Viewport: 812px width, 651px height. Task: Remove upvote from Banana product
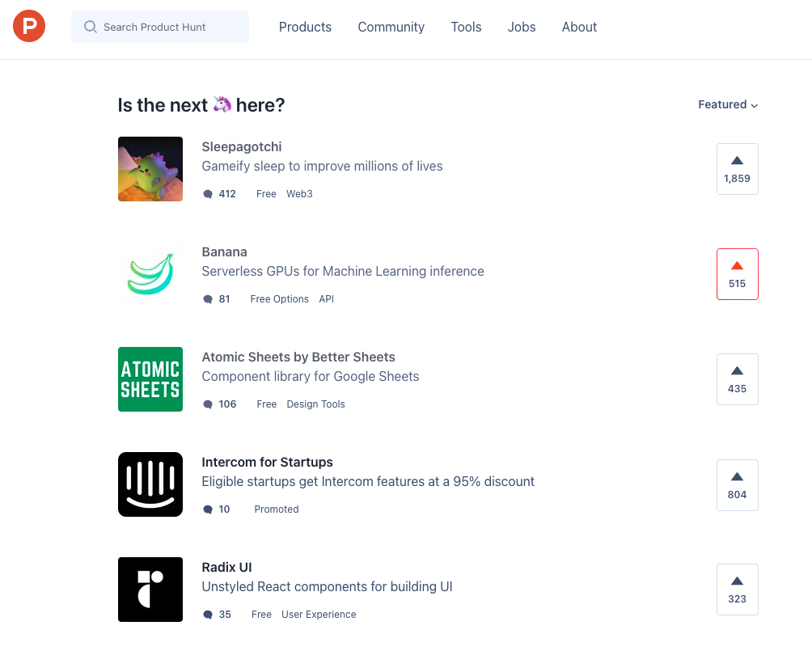click(x=737, y=274)
